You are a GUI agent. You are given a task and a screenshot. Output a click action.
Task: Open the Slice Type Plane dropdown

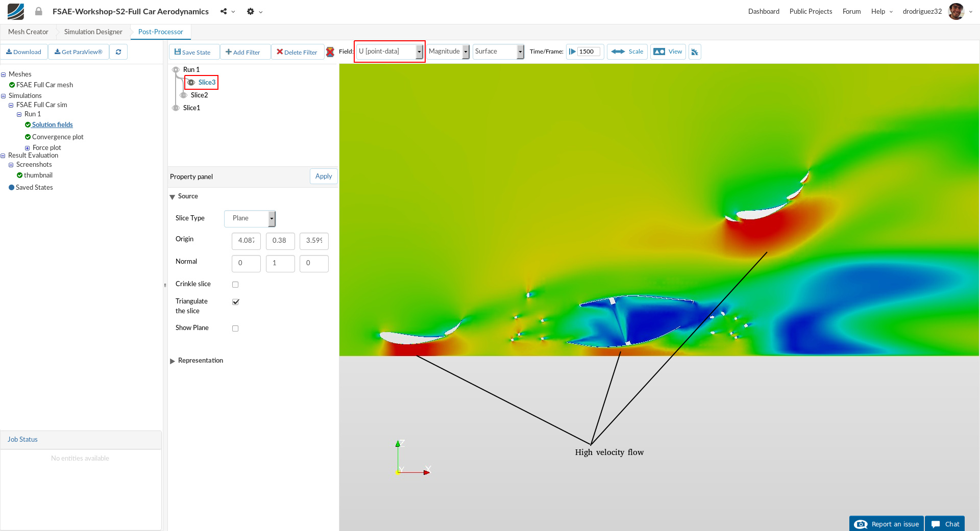[250, 218]
